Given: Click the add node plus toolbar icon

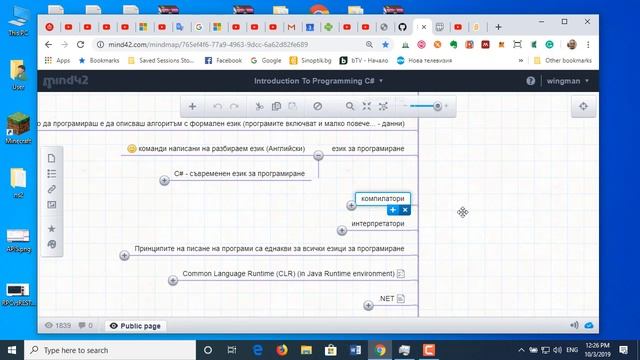Looking at the screenshot, I should tap(192, 107).
